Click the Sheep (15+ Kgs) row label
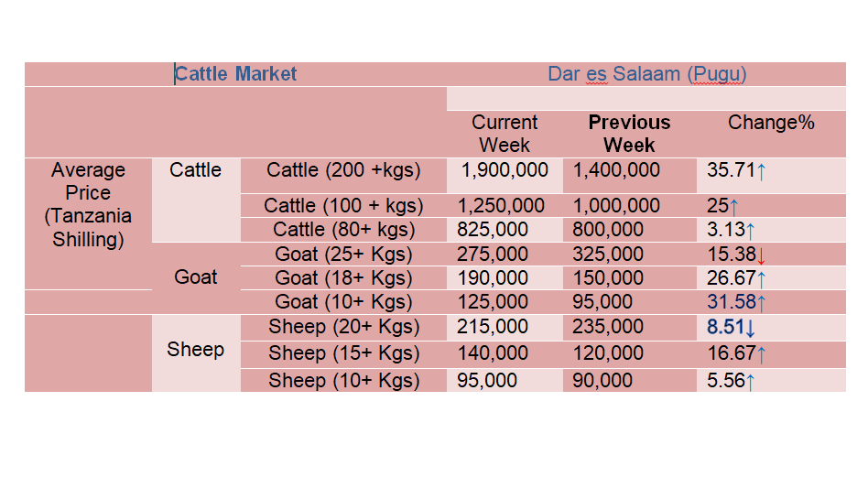868x488 pixels. click(343, 353)
